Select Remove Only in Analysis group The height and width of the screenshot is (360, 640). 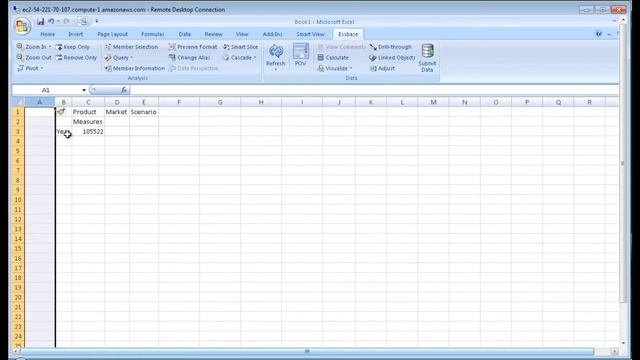click(76, 58)
